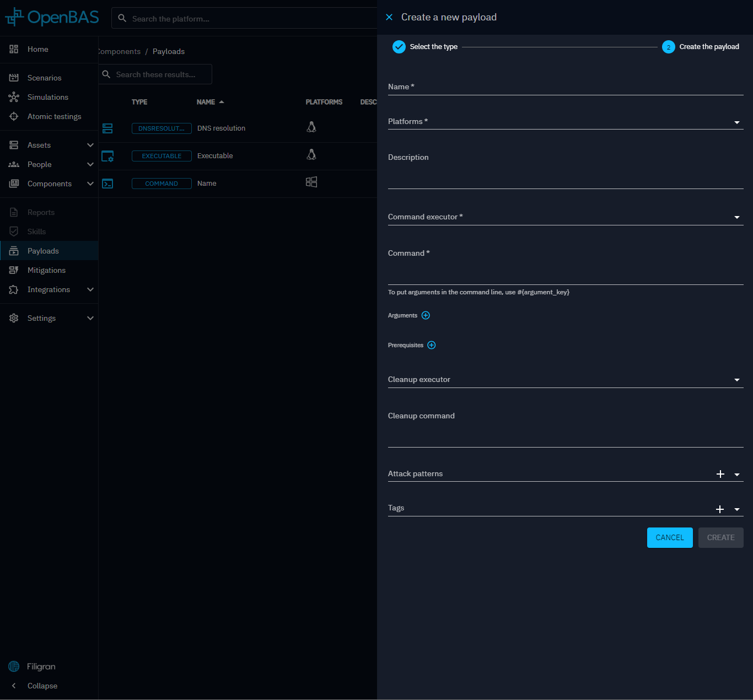
Task: Open the Cleanup executor dropdown
Action: (x=565, y=380)
